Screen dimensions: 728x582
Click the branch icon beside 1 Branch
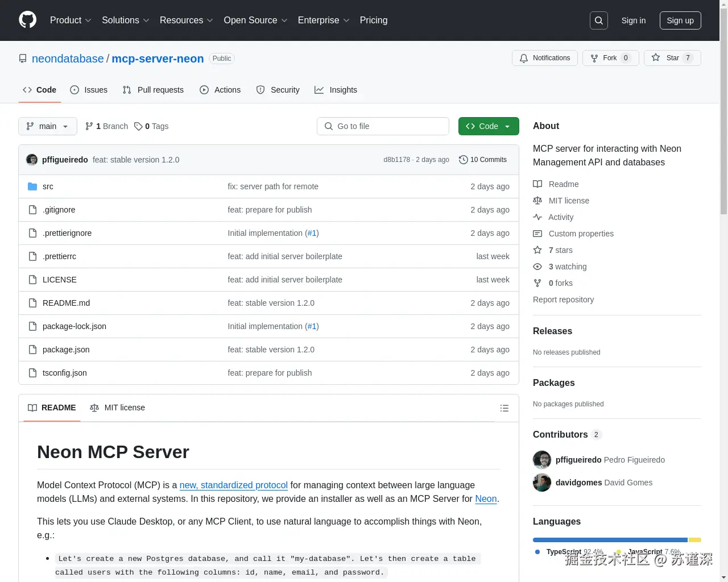tap(89, 126)
